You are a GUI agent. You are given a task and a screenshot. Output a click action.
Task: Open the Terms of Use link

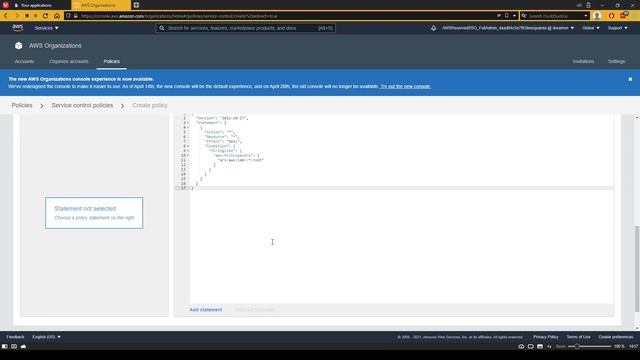click(x=578, y=337)
